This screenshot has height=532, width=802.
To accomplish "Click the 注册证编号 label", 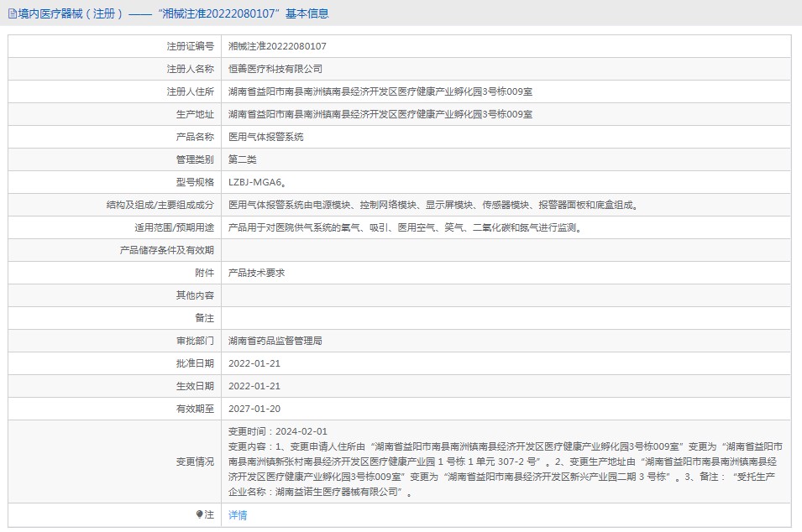I will [191, 46].
